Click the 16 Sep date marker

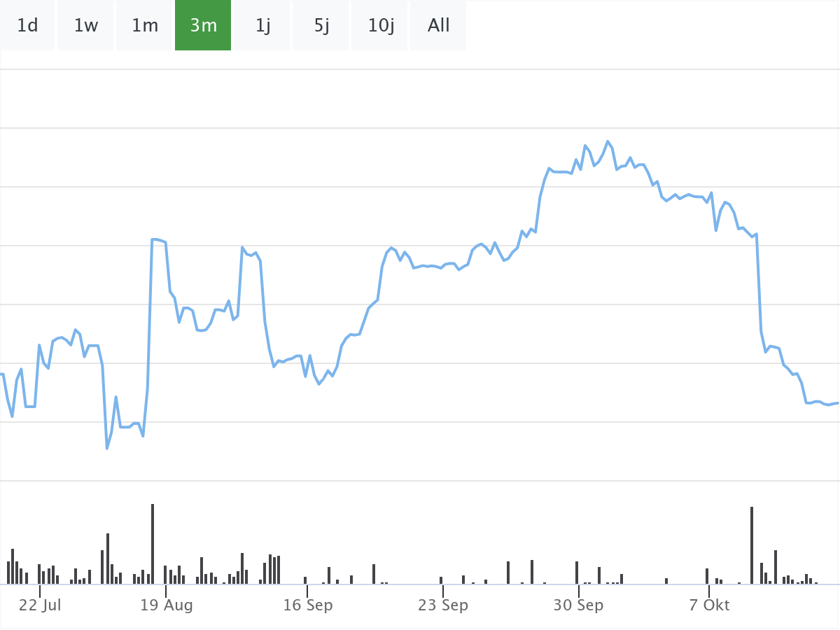click(x=307, y=605)
